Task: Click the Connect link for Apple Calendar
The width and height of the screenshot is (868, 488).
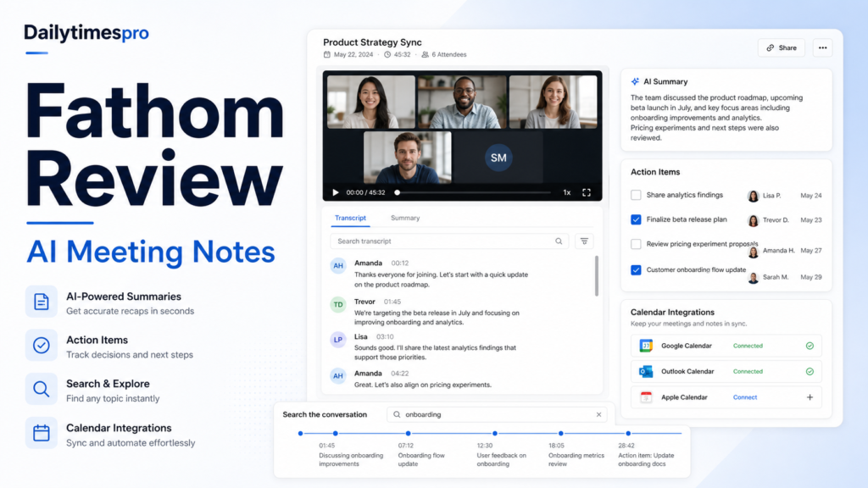Action: coord(745,397)
